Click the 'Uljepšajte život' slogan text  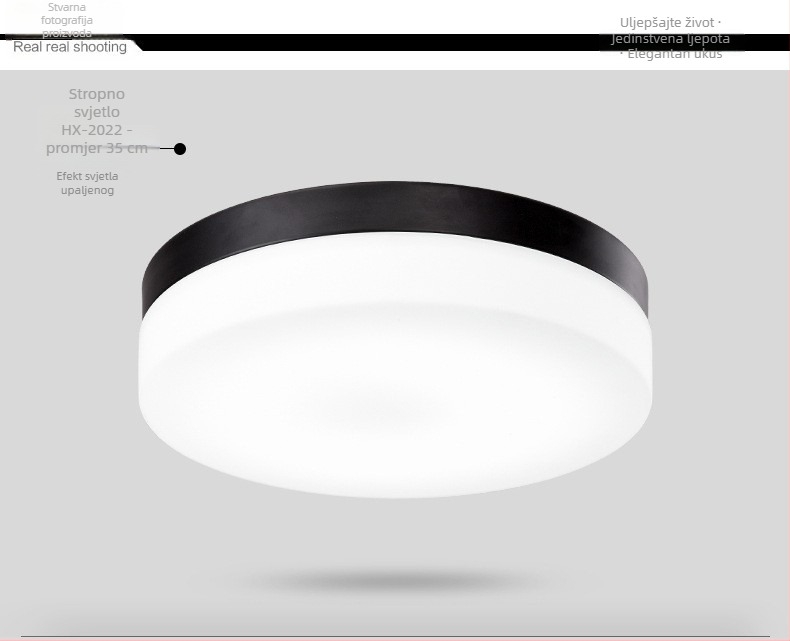click(667, 23)
